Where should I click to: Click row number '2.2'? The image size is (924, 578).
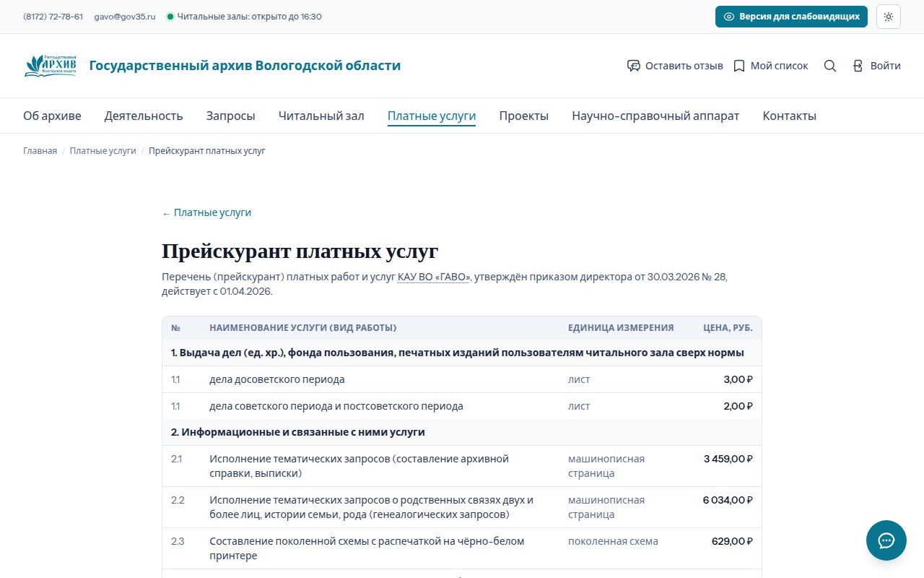click(178, 500)
